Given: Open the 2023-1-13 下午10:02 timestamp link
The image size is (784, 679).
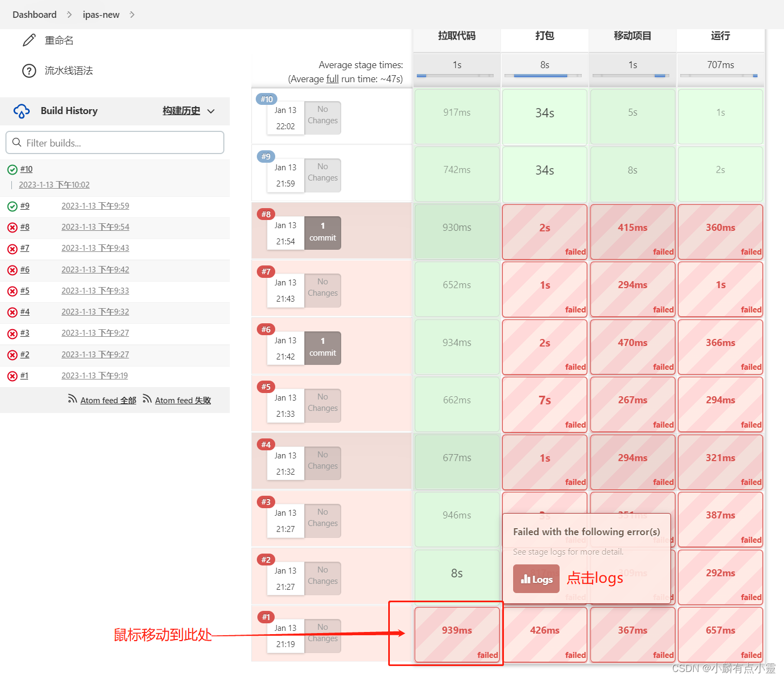Looking at the screenshot, I should 54,185.
